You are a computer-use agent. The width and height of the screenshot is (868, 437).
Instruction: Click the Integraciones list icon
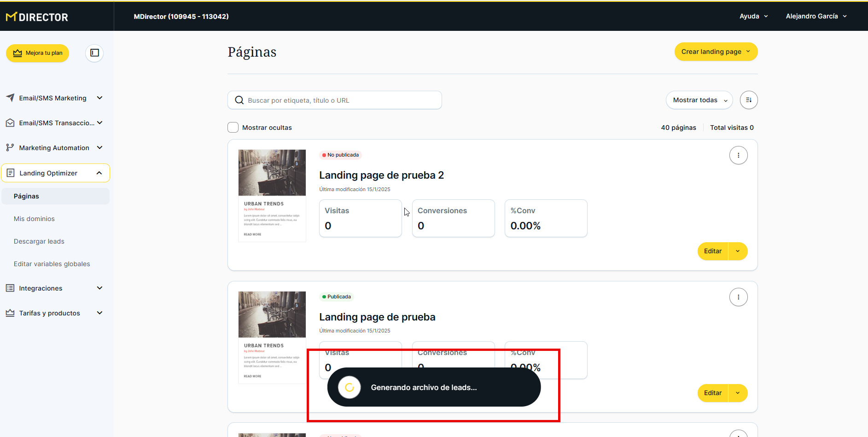point(10,288)
